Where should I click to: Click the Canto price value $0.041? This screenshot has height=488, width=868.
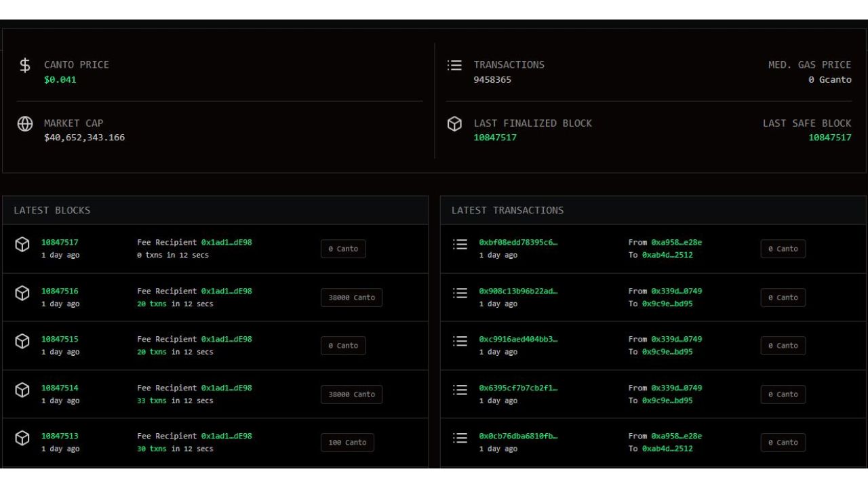60,80
